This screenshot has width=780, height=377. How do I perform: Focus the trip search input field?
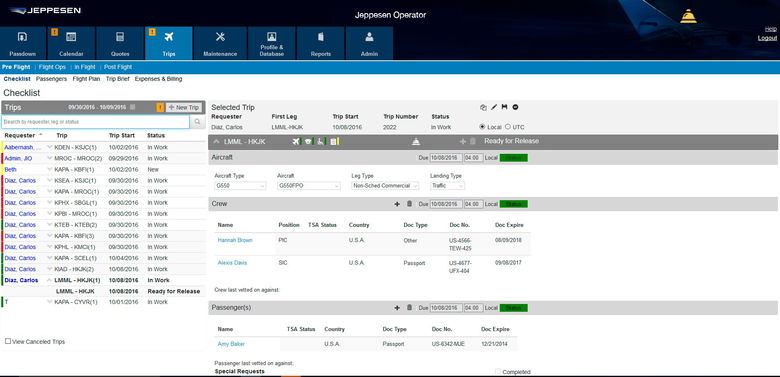pos(95,122)
